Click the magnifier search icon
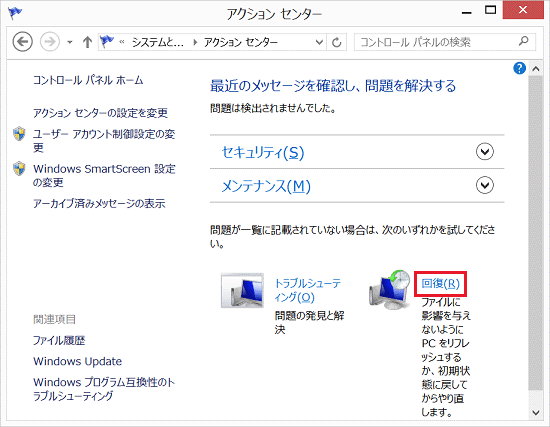The height and width of the screenshot is (427, 550). (x=524, y=41)
